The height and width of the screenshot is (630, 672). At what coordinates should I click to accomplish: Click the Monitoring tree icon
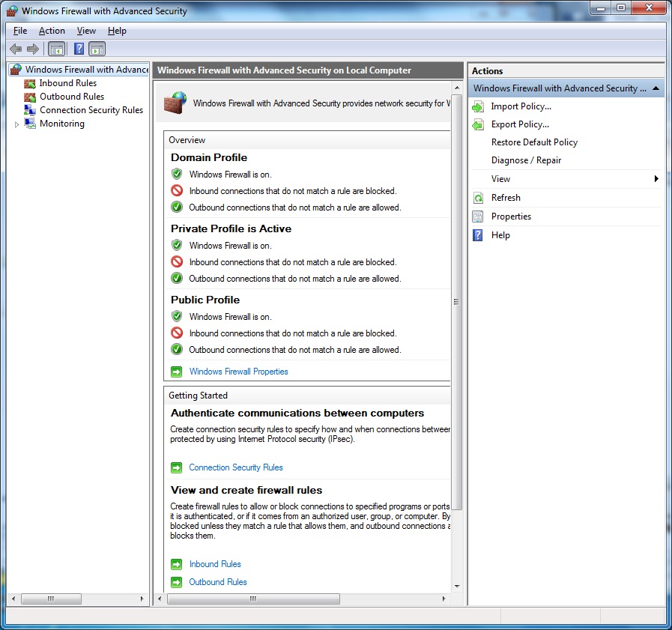pos(30,124)
